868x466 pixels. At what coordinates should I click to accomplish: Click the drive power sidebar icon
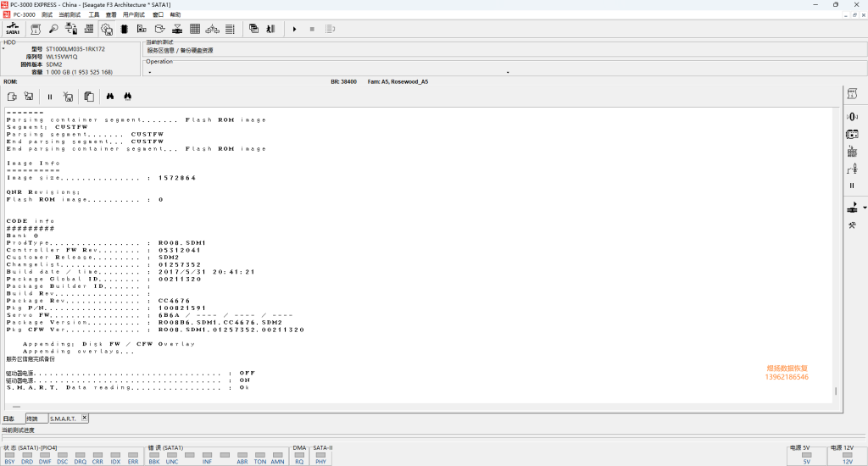coord(852,208)
